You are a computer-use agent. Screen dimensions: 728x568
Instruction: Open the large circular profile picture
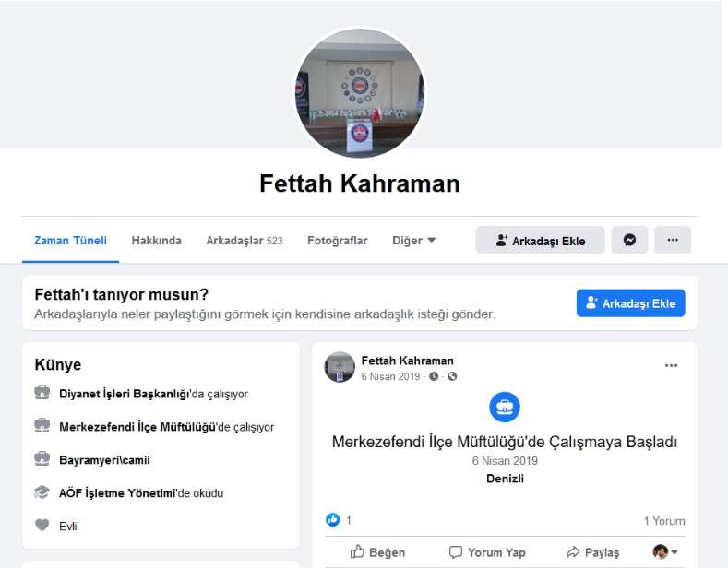[360, 92]
